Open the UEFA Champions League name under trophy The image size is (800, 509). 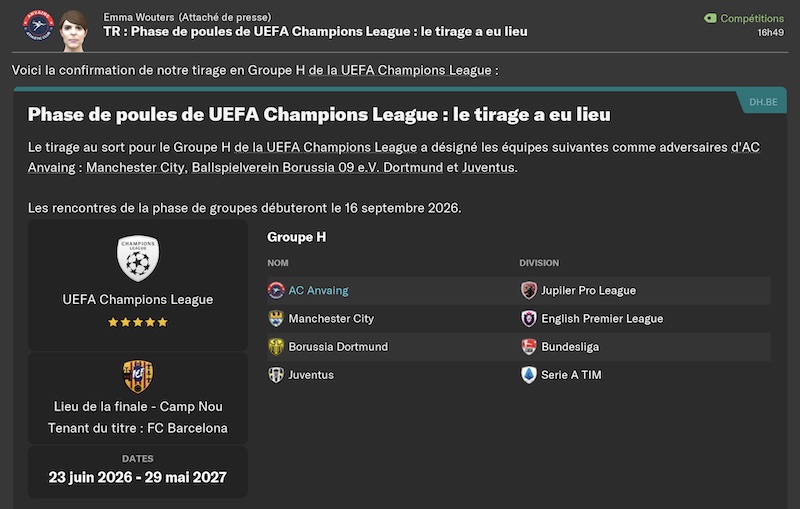(138, 299)
